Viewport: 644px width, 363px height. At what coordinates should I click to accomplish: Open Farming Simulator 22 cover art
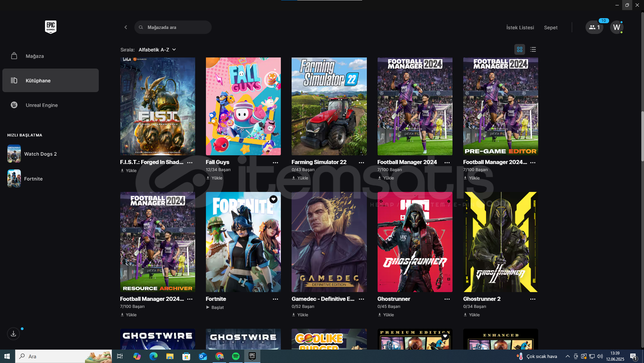329,106
